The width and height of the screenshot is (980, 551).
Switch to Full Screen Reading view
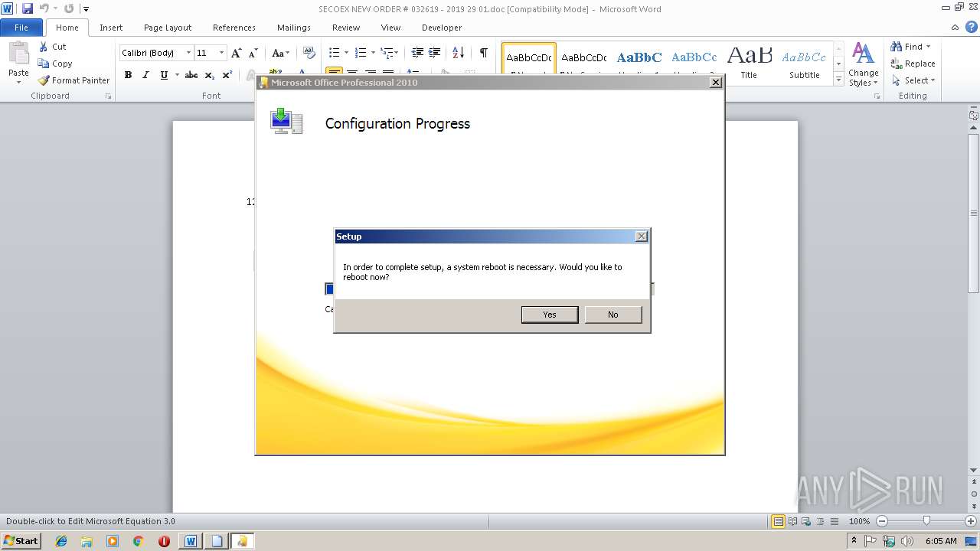click(792, 521)
